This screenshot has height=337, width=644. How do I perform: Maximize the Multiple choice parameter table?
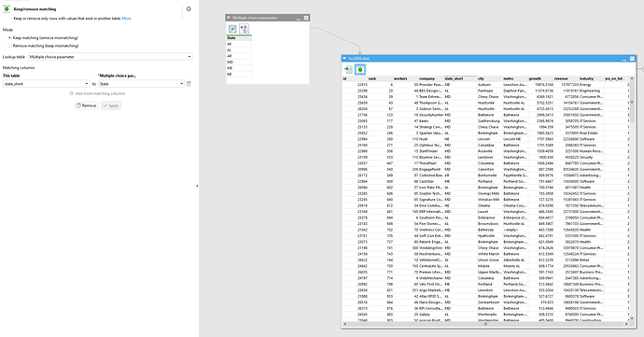(x=306, y=18)
